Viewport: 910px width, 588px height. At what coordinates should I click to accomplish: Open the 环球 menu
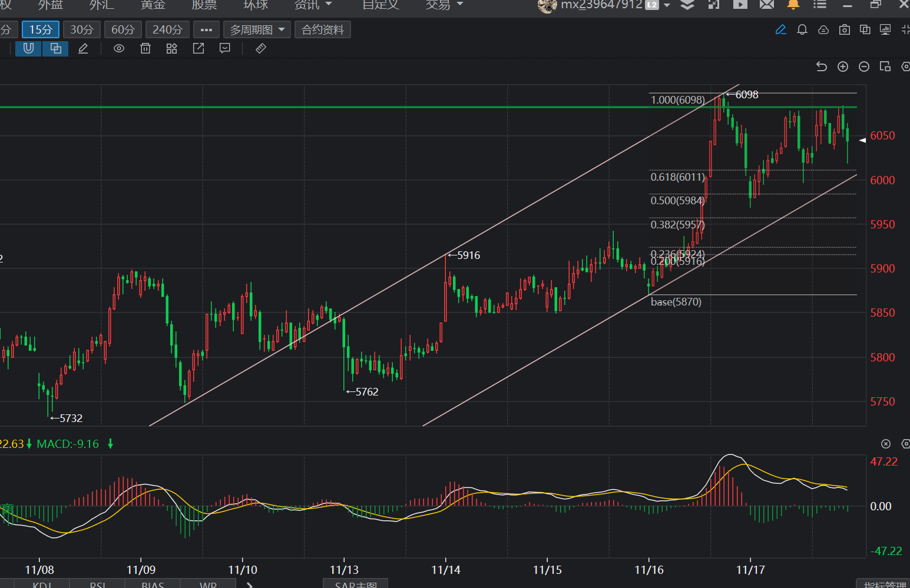[x=256, y=5]
